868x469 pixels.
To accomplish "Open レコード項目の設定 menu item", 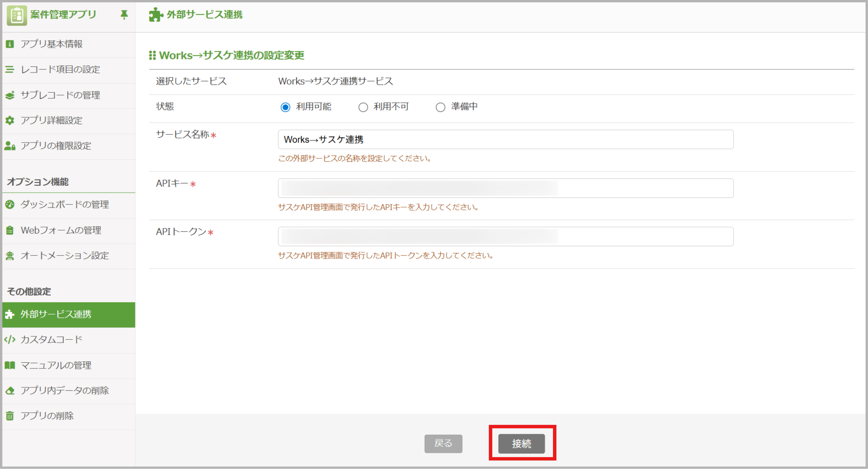I will [x=69, y=70].
